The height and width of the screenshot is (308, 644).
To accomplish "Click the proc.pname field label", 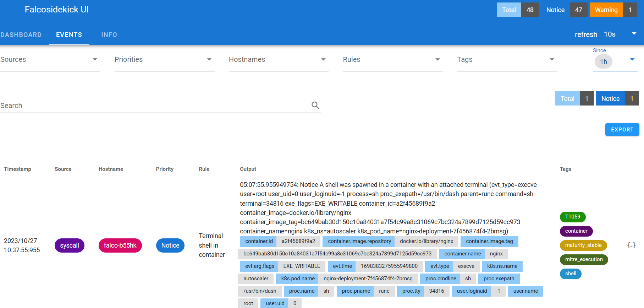I will tap(356, 291).
